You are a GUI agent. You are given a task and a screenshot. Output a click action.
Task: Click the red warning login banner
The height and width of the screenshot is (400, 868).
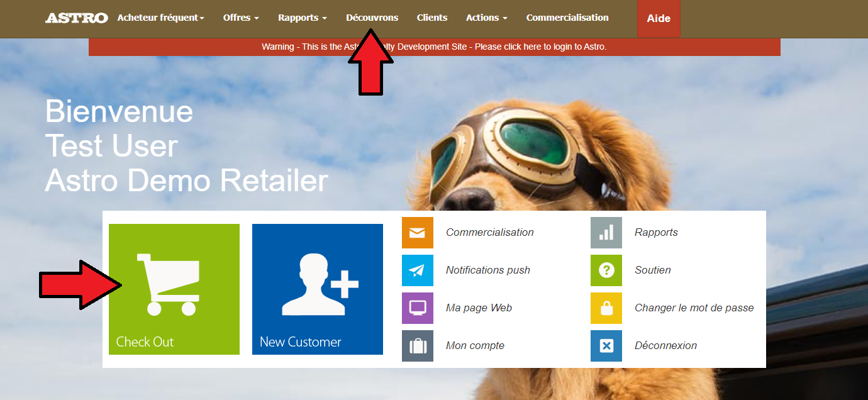point(503,47)
